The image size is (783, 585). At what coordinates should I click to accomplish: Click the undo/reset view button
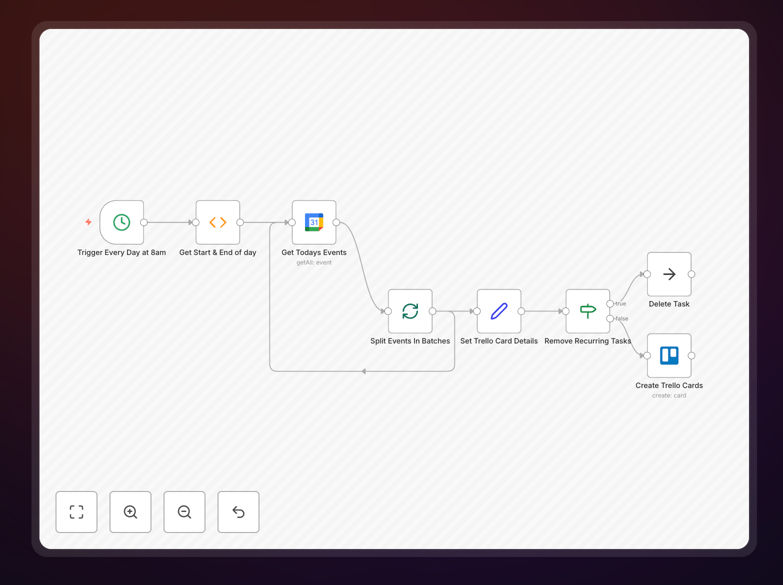238,512
